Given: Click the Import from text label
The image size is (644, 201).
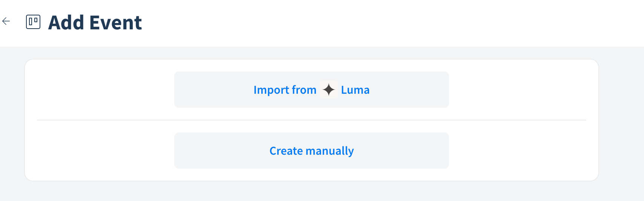Looking at the screenshot, I should pyautogui.click(x=285, y=90).
